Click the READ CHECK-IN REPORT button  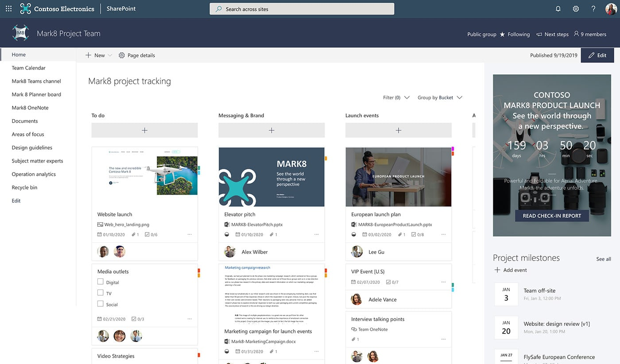[552, 216]
